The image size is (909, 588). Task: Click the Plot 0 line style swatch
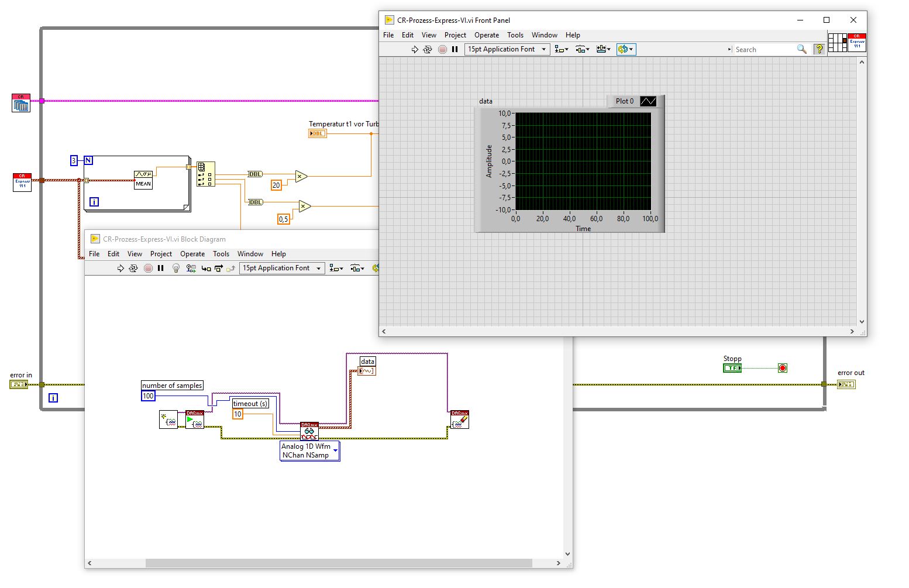pyautogui.click(x=648, y=101)
